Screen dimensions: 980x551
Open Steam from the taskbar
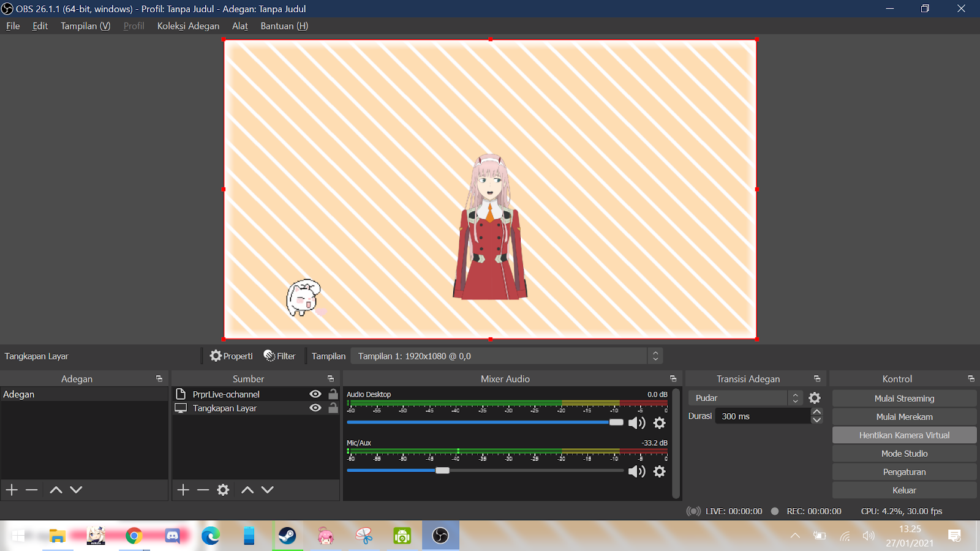287,536
